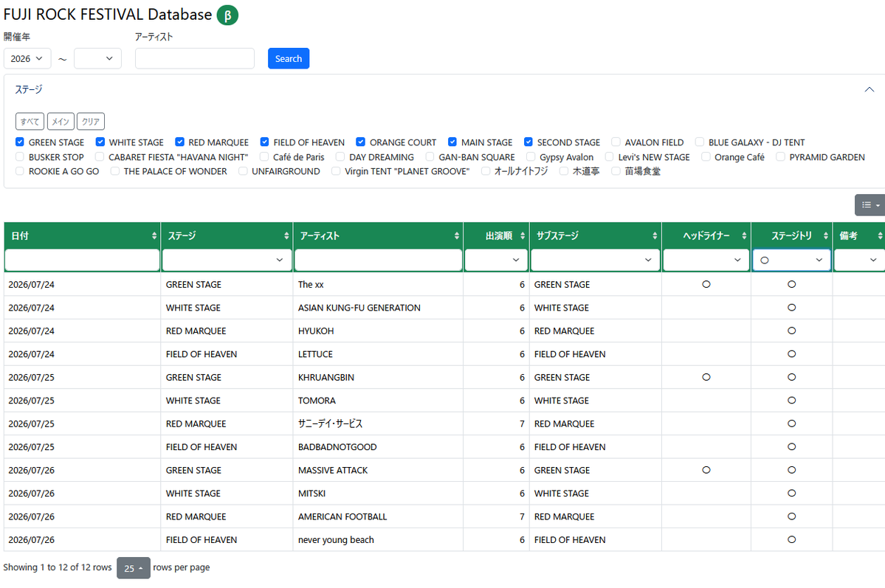Enable the BLUE GALAXY - DJ TENT checkbox

pyautogui.click(x=699, y=142)
